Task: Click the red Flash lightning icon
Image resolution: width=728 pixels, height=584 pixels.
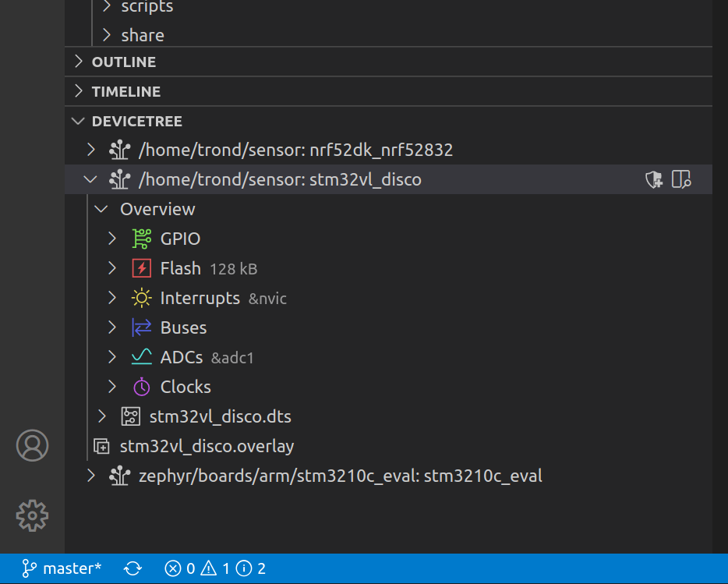Action: [x=142, y=268]
